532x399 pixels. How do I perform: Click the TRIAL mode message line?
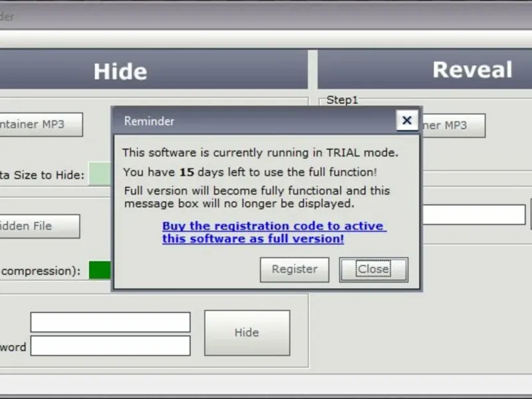(x=260, y=153)
